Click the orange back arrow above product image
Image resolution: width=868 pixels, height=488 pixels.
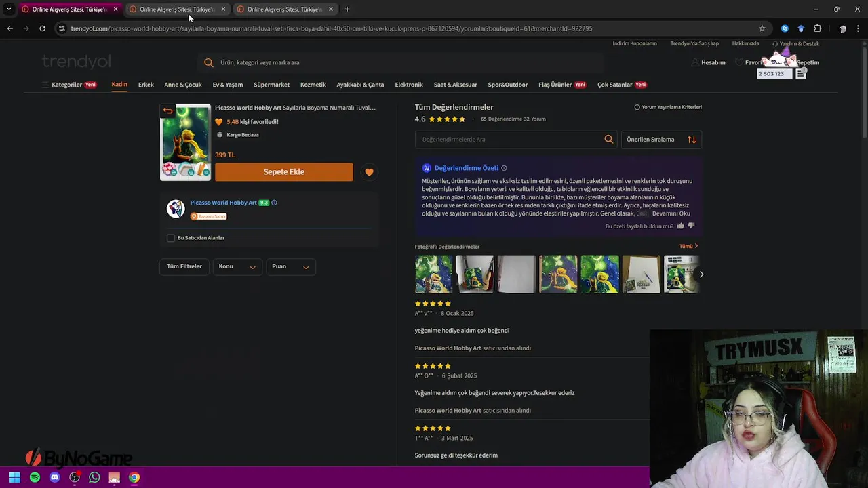(x=167, y=111)
